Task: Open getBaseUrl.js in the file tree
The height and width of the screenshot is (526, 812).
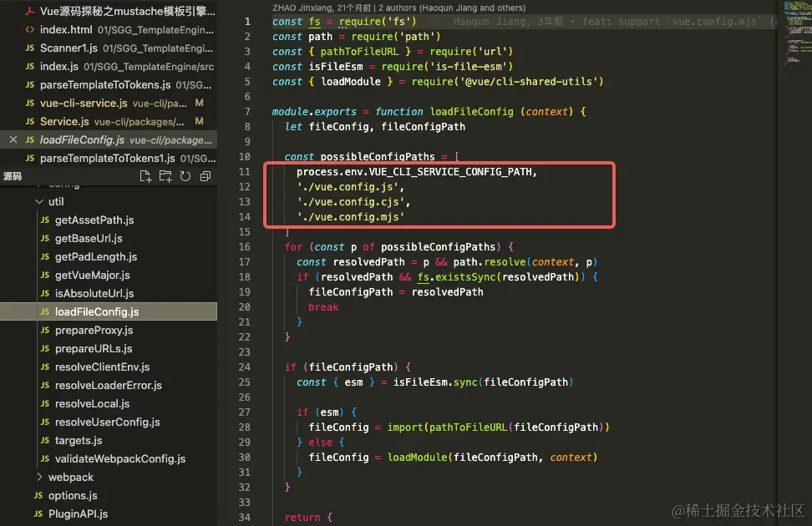Action: click(89, 238)
